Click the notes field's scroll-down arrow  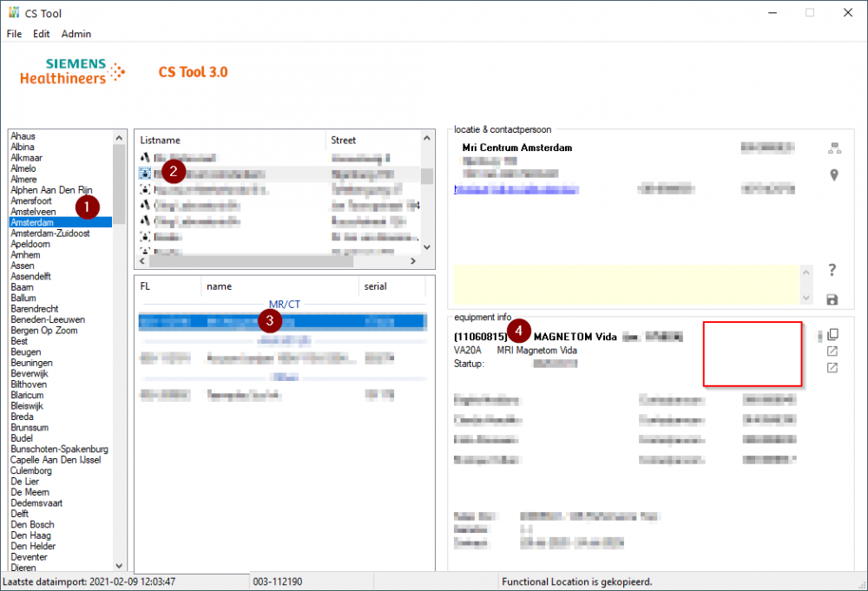click(x=806, y=298)
